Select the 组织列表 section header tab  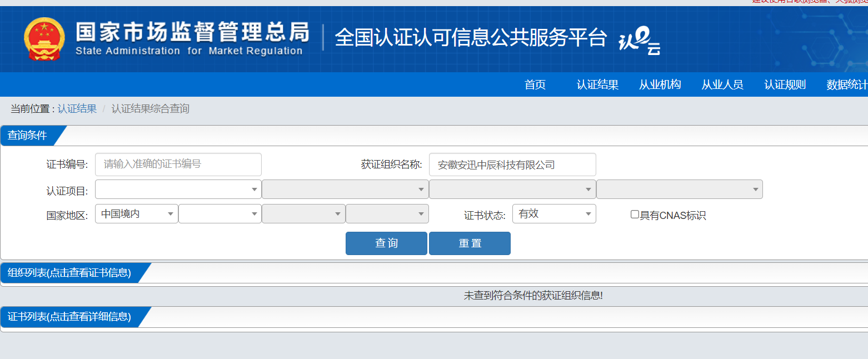[x=69, y=273]
